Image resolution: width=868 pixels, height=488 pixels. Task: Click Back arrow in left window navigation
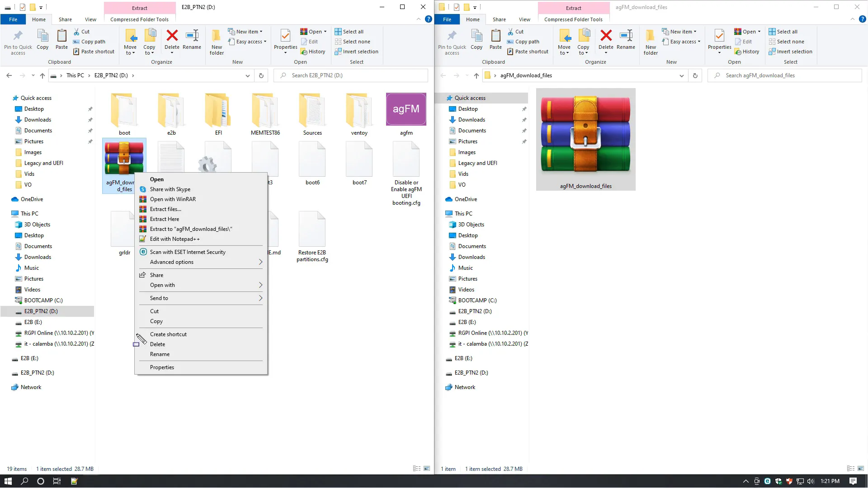coord(9,75)
